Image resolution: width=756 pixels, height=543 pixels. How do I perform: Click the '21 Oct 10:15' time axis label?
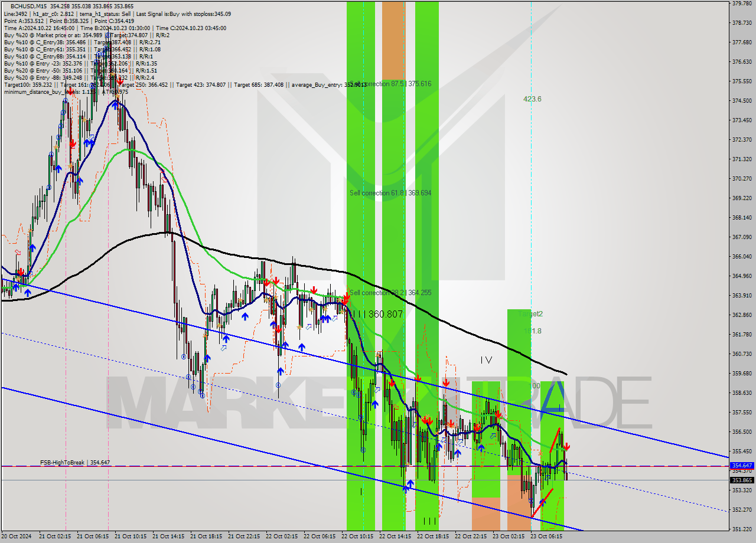tap(131, 537)
